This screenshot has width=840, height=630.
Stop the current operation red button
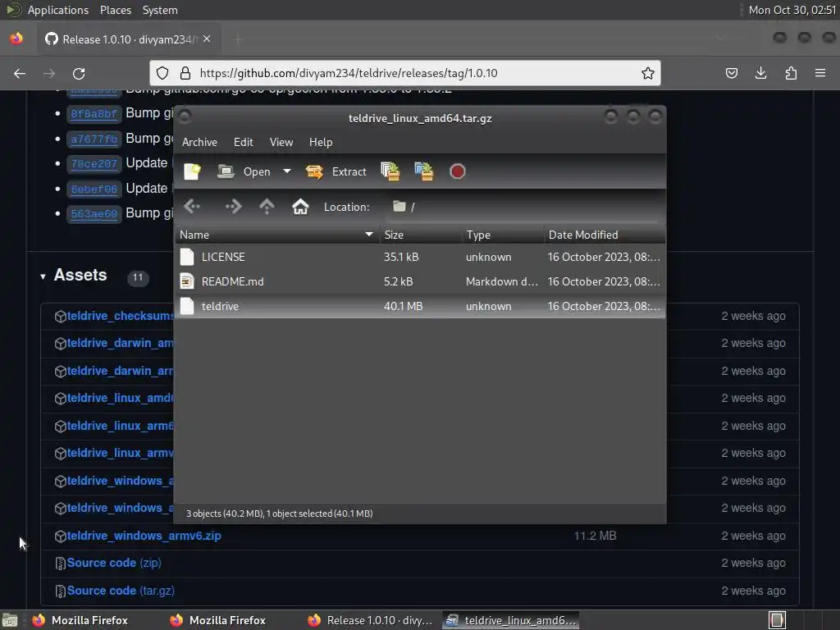coord(458,171)
